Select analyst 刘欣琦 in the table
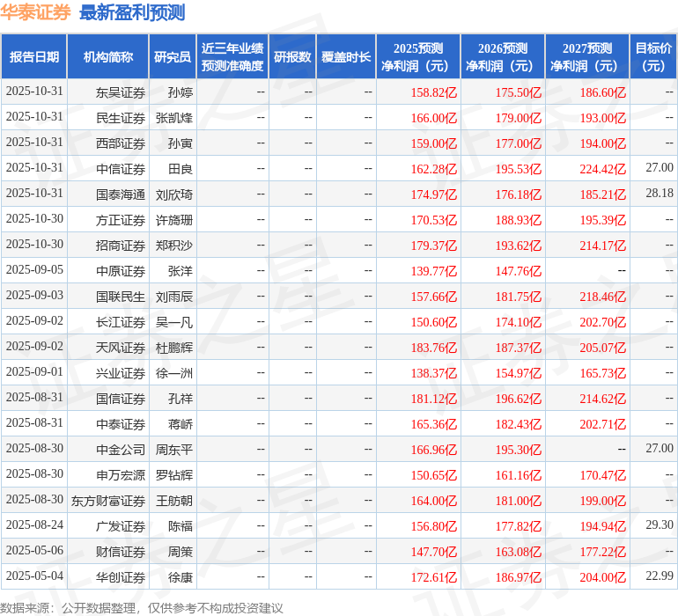The height and width of the screenshot is (616, 678). click(174, 194)
